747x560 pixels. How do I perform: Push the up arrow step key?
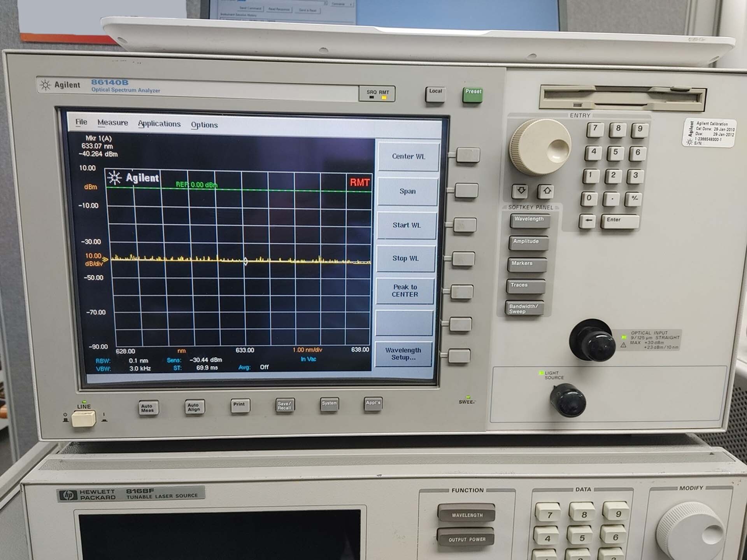click(546, 191)
